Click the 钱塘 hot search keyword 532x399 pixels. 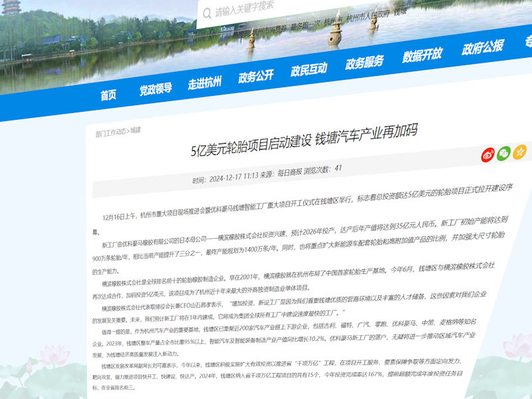pyautogui.click(x=400, y=12)
